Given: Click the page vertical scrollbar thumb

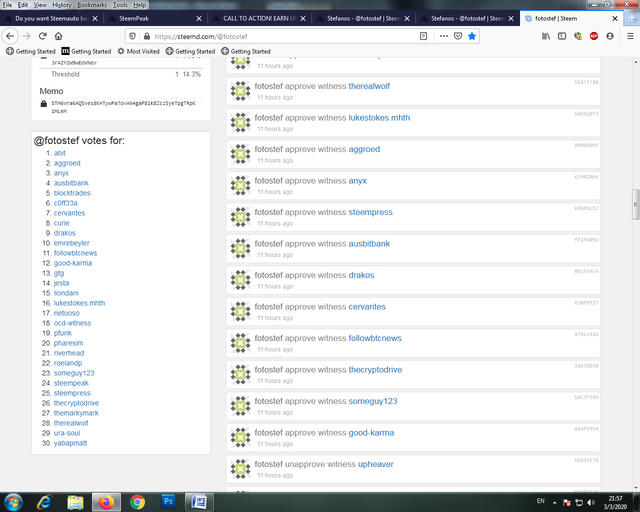Looking at the screenshot, I should [x=636, y=205].
